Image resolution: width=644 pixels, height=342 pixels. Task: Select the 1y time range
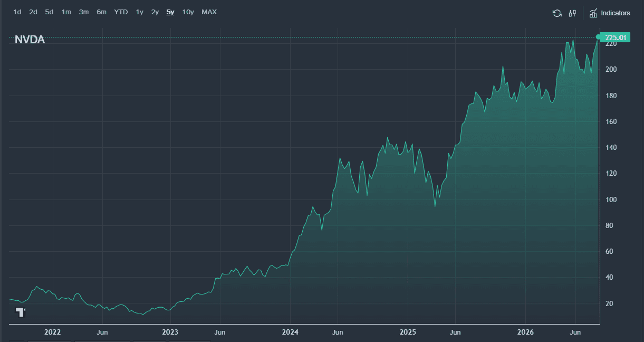pyautogui.click(x=139, y=12)
